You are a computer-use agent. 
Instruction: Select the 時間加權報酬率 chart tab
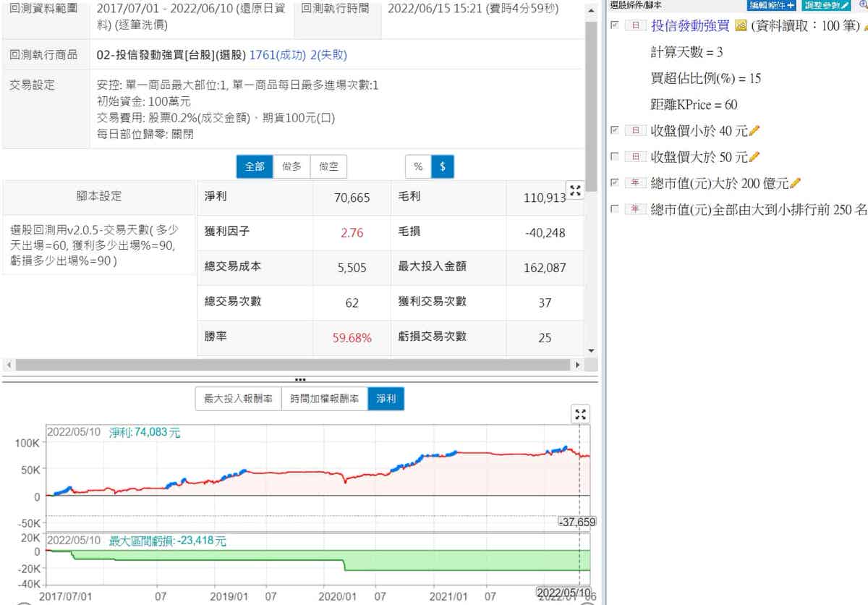click(324, 399)
